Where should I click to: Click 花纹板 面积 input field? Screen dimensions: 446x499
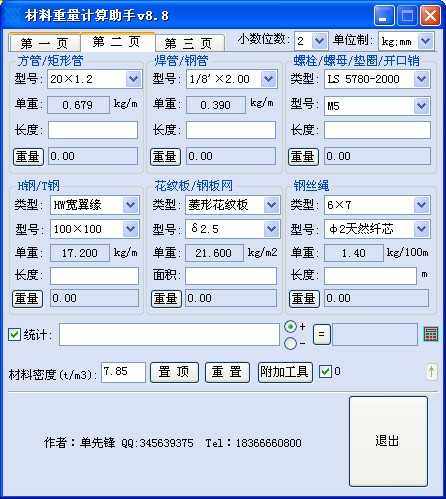(x=231, y=276)
